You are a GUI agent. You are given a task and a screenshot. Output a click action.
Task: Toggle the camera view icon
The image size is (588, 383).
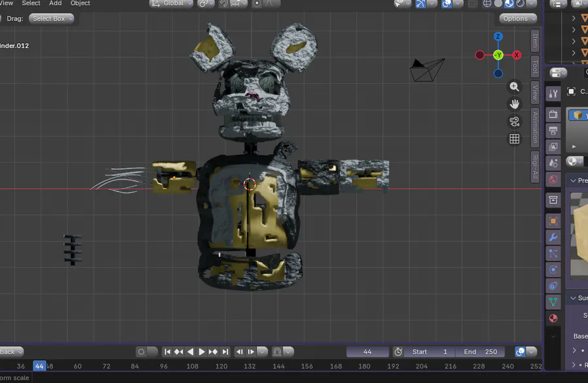click(x=515, y=122)
